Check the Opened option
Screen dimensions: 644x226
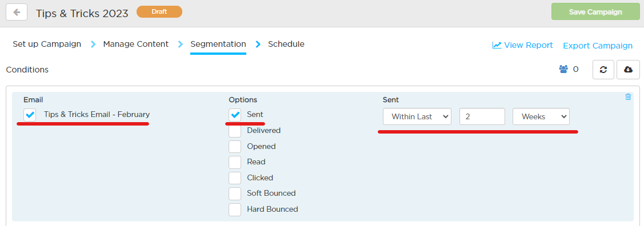coord(235,146)
